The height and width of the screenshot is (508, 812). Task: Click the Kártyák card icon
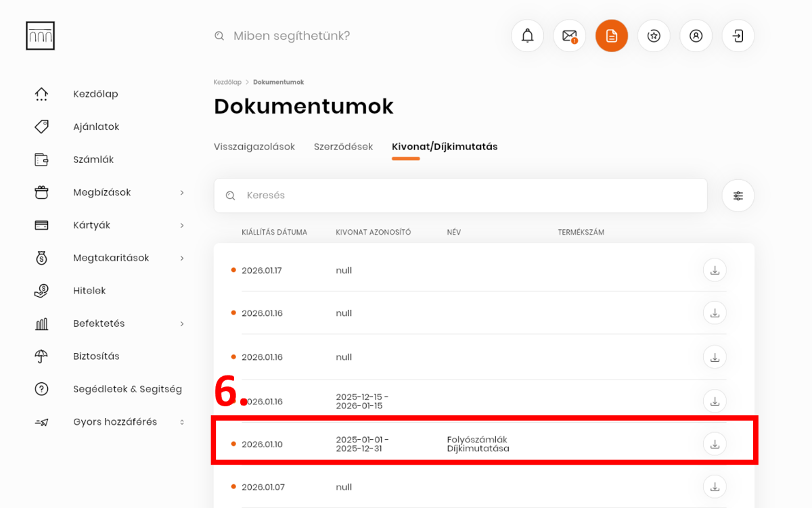(x=41, y=225)
